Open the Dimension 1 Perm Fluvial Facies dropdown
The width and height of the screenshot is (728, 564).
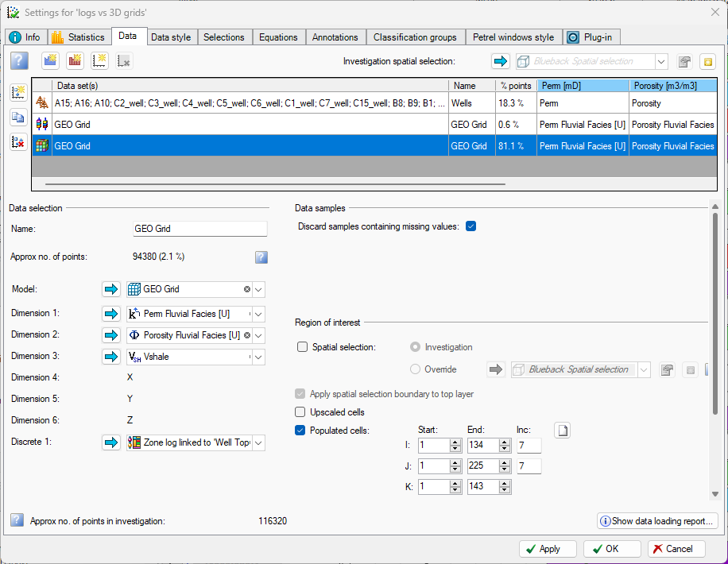pos(258,315)
